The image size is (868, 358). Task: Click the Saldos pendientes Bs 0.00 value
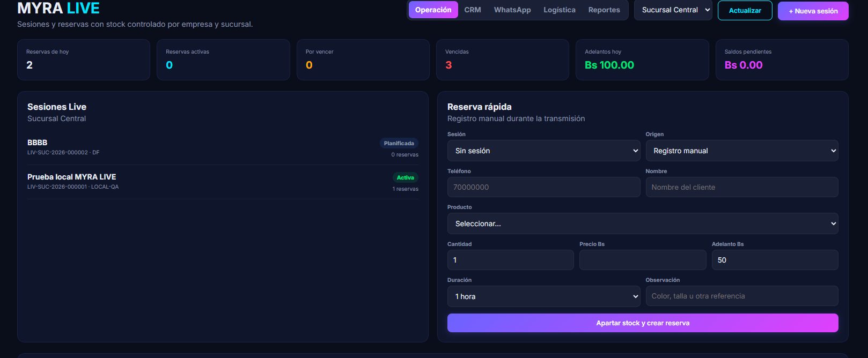point(744,65)
